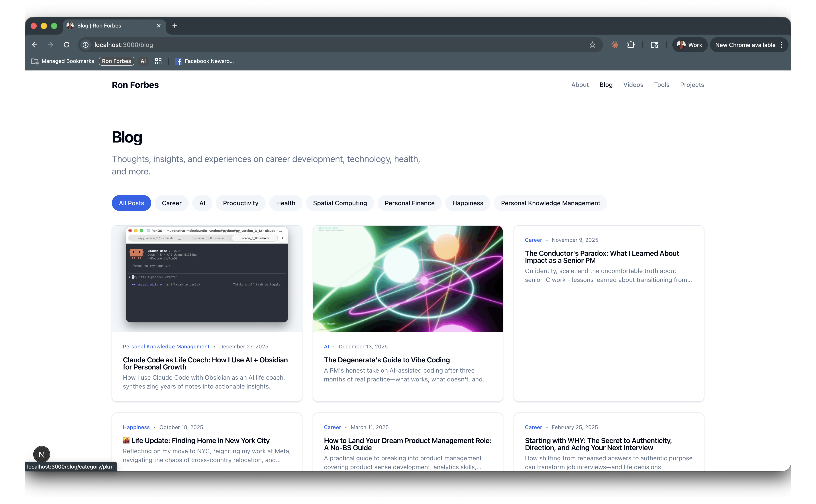816x504 pixels.
Task: Reload the blog page
Action: 66,45
